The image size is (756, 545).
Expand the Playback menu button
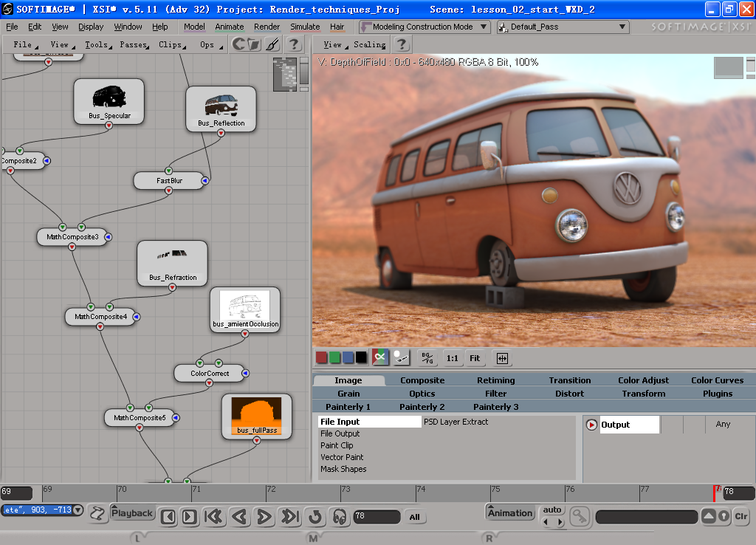(x=131, y=513)
